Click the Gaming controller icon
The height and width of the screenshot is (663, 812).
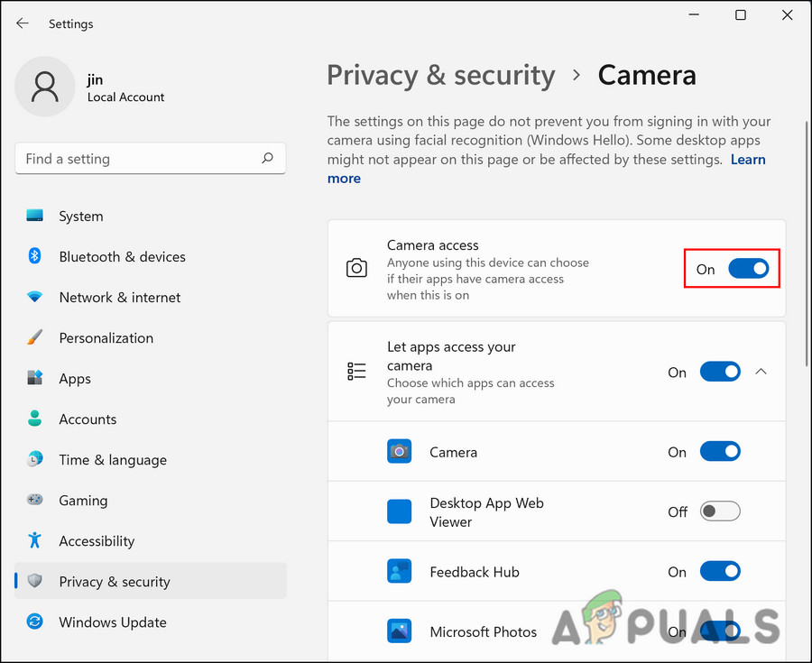[x=35, y=501]
